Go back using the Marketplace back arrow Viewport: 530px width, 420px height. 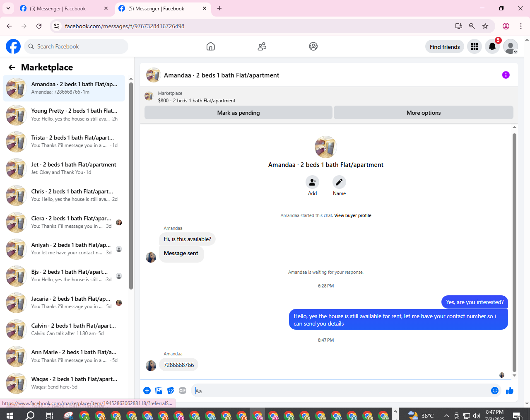click(12, 67)
